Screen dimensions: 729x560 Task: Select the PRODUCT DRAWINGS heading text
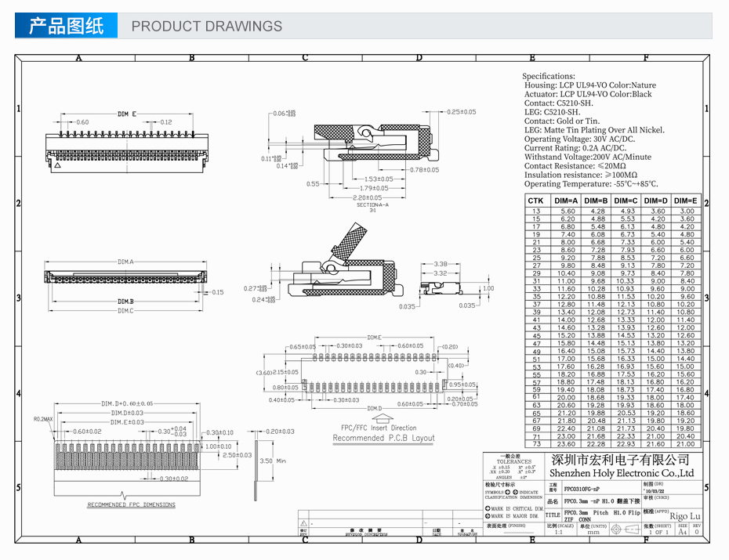point(206,27)
